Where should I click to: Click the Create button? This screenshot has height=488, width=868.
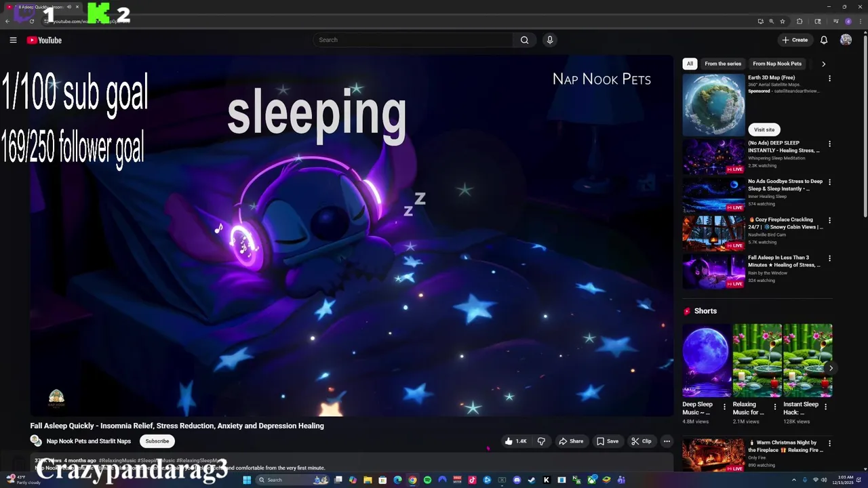coord(795,40)
